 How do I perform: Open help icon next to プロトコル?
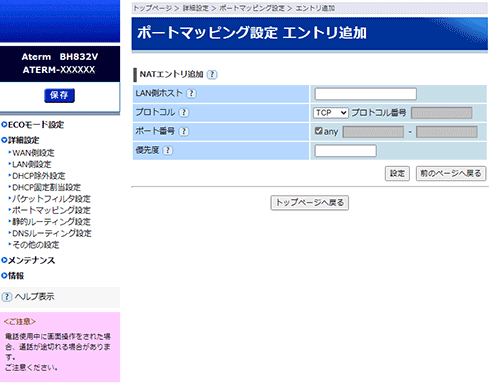[x=184, y=113]
